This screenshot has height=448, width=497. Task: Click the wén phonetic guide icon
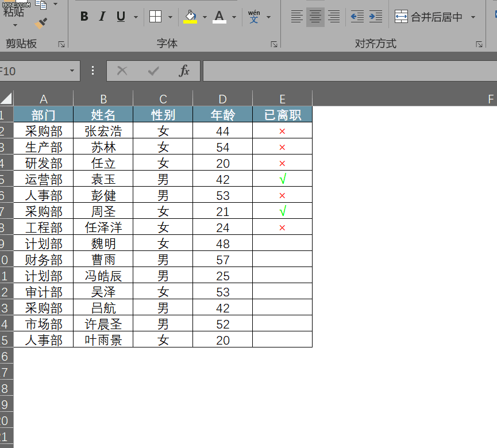[254, 17]
